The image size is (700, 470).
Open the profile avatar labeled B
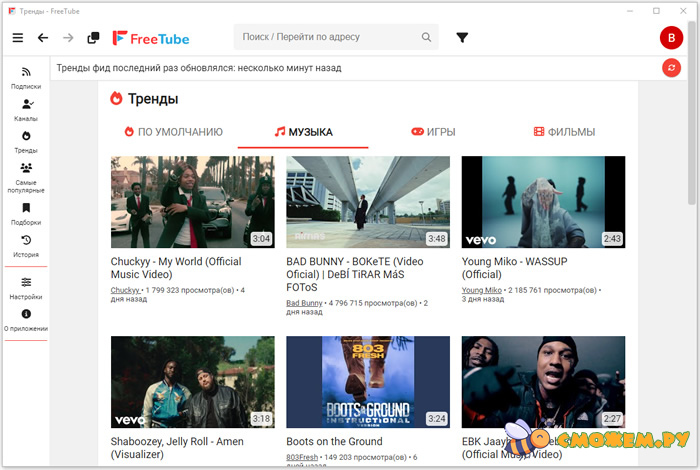click(x=671, y=38)
